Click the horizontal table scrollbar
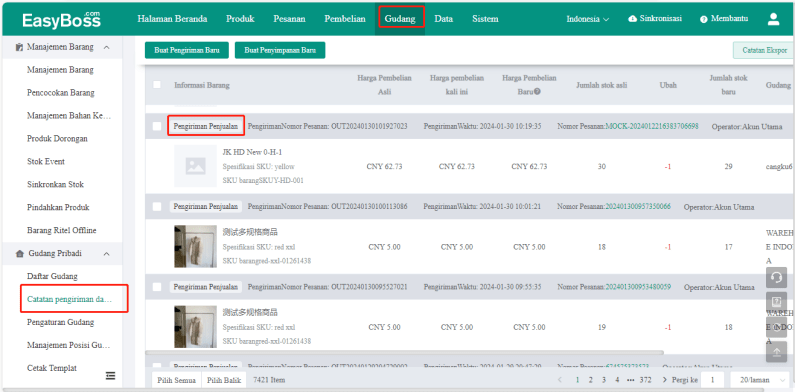Image resolution: width=796 pixels, height=392 pixels. tap(404, 352)
